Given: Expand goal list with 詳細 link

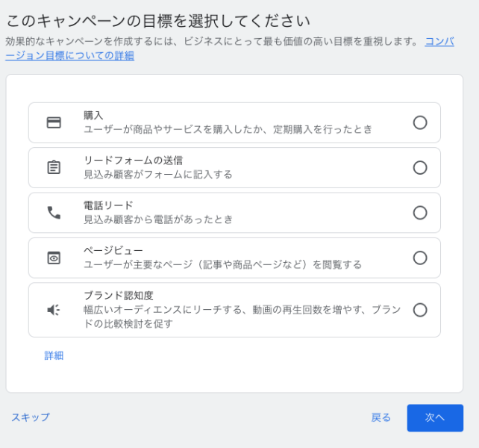Looking at the screenshot, I should [x=54, y=355].
